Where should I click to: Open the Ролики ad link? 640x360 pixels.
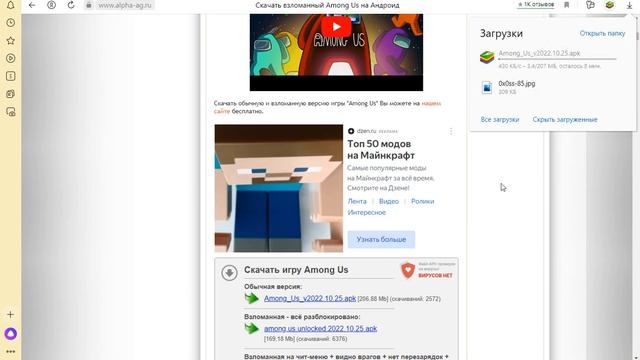click(422, 201)
